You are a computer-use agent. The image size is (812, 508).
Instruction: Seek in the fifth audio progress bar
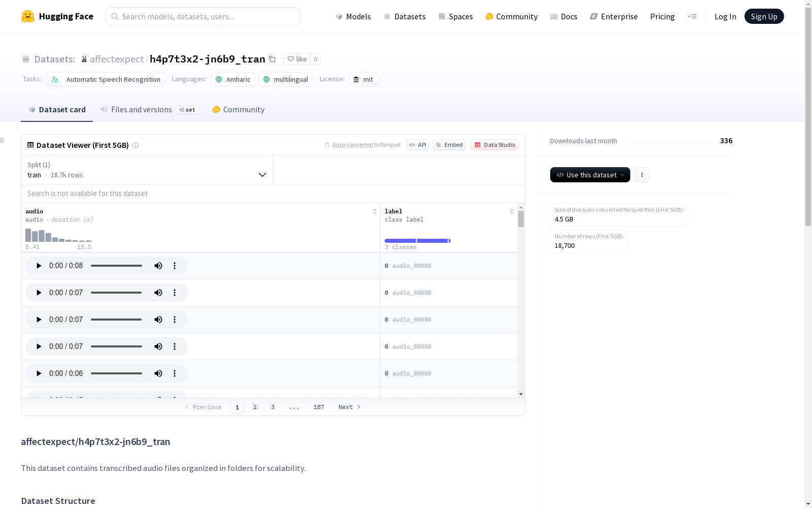tap(116, 373)
